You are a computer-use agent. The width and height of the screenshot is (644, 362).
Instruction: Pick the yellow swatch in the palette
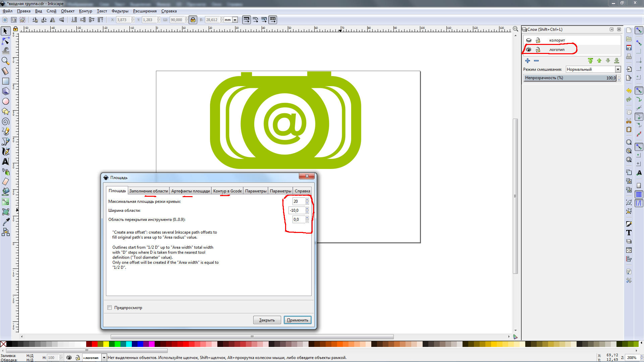pos(106,344)
